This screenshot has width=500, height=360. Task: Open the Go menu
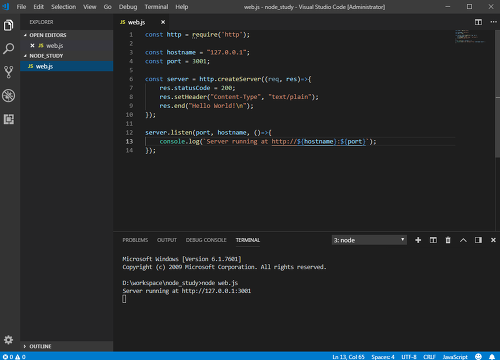tap(107, 7)
